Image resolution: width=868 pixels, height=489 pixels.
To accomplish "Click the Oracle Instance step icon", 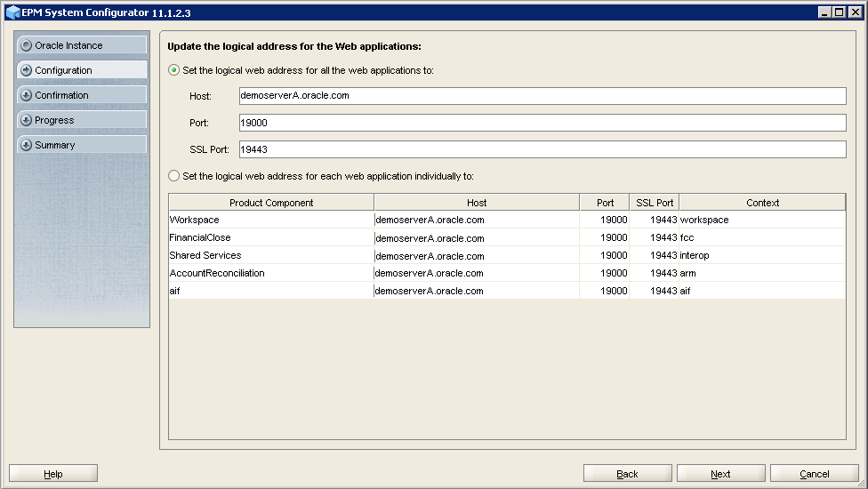I will point(27,45).
